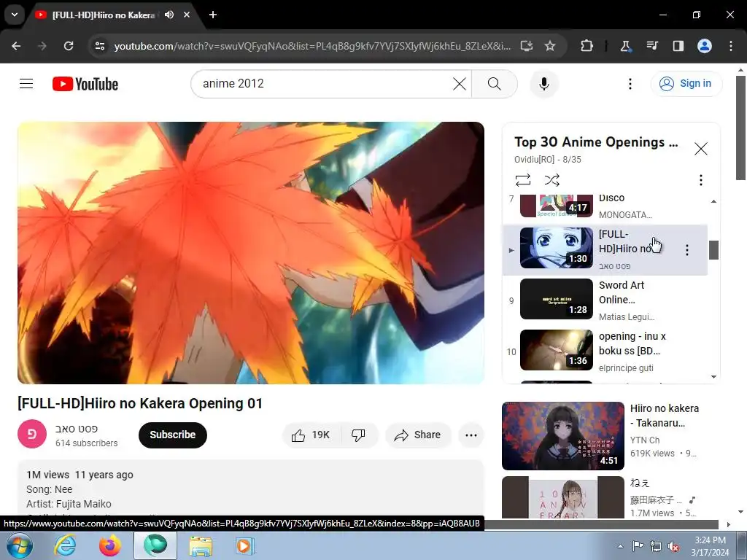Open volume tray icon
This screenshot has height=560, width=747.
pyautogui.click(x=673, y=546)
